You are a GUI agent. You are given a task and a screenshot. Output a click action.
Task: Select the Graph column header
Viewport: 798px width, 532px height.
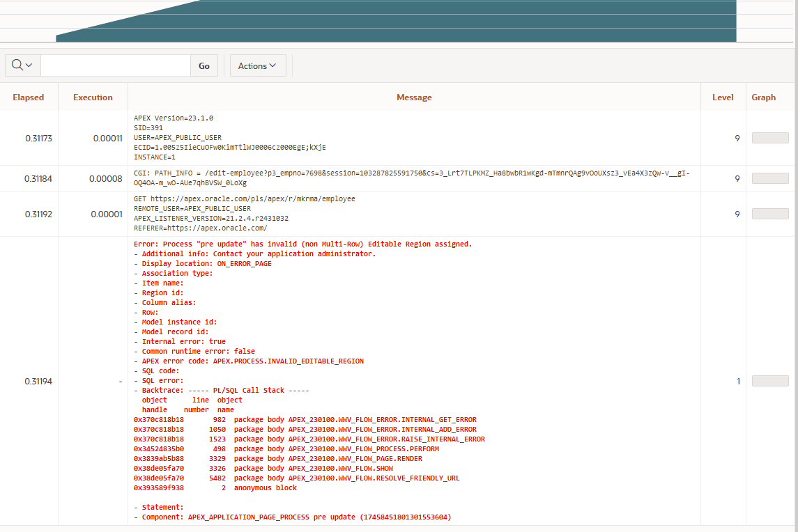763,97
